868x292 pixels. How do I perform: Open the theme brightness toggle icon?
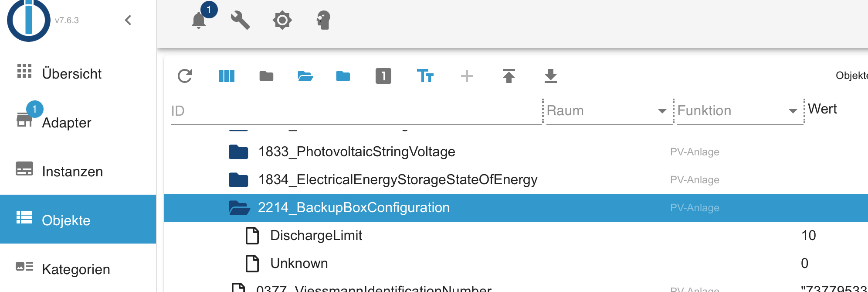[x=282, y=20]
